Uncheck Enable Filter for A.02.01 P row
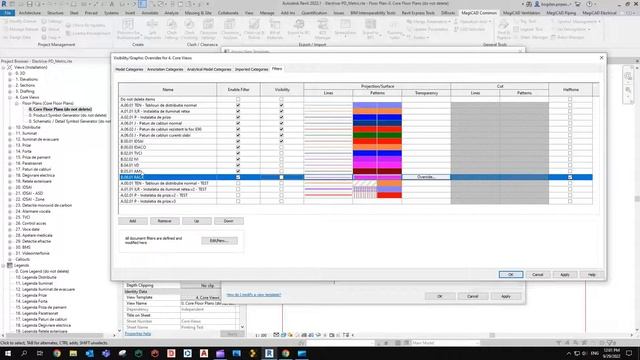The image size is (640, 360). point(238,117)
